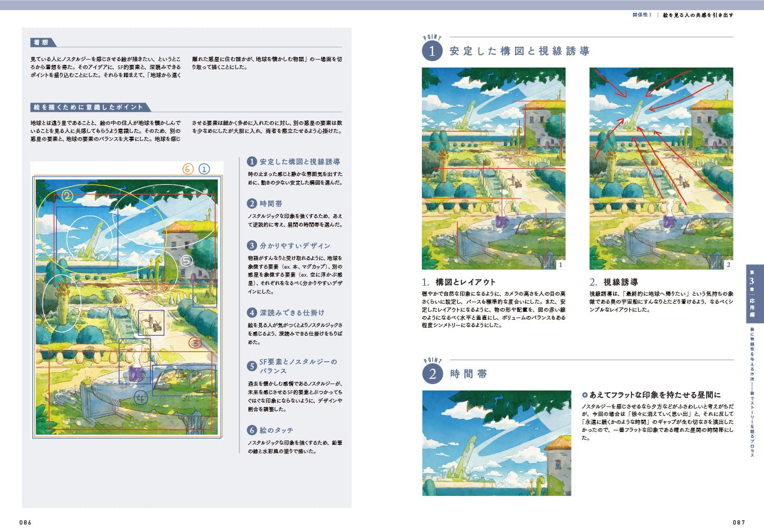Click the orange circled 6 above the annotated illustration
The width and height of the screenshot is (764, 532).
click(x=188, y=169)
